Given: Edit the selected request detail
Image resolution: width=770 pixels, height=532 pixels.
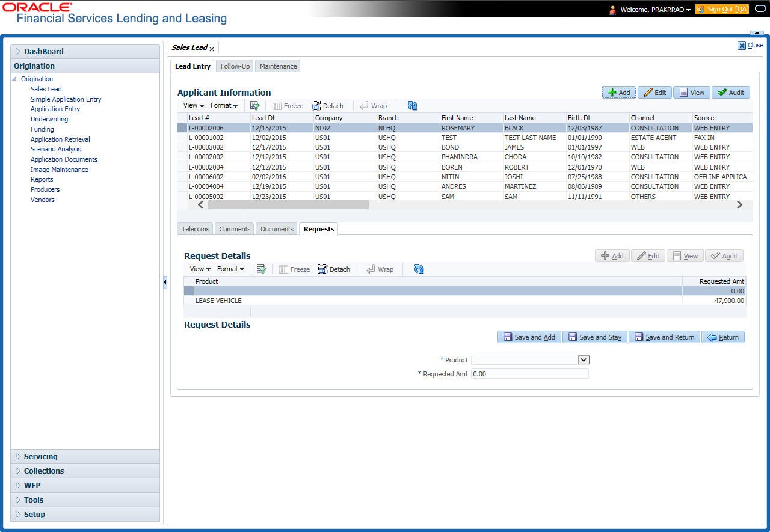Looking at the screenshot, I should [x=648, y=255].
